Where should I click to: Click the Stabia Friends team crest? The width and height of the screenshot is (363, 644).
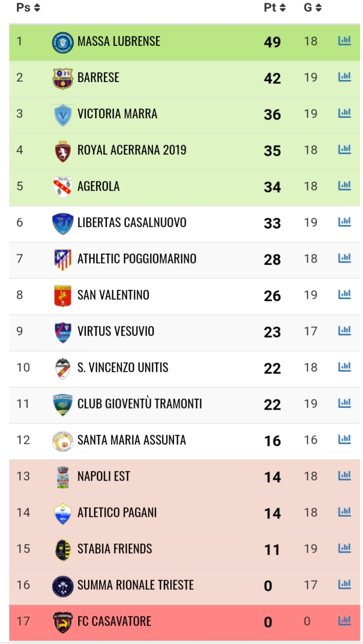(63, 550)
